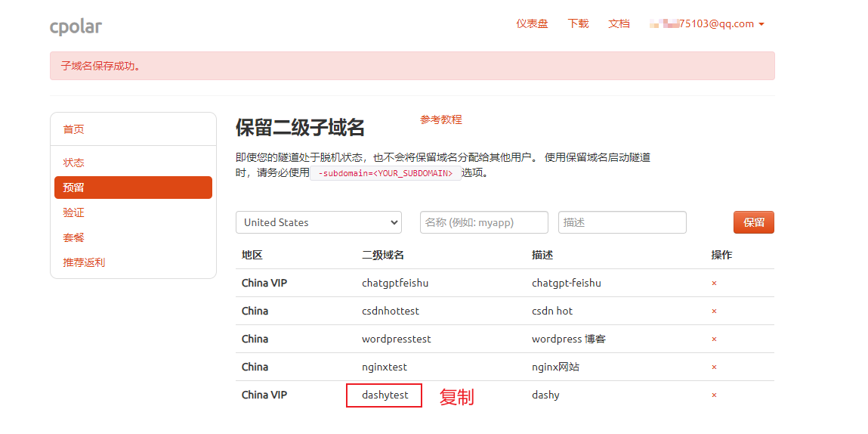This screenshot has height=434, width=868.
Task: Open the 仪表盘 dashboard link
Action: point(532,24)
